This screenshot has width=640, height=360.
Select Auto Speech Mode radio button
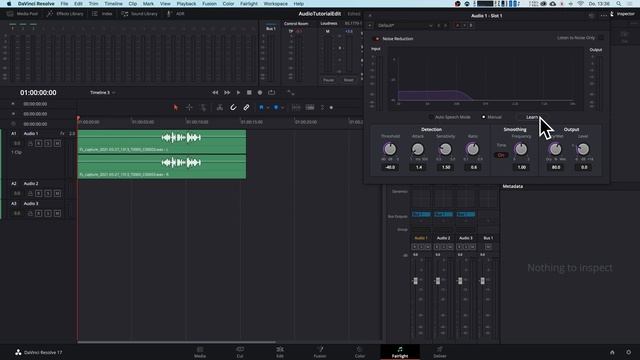[431, 117]
